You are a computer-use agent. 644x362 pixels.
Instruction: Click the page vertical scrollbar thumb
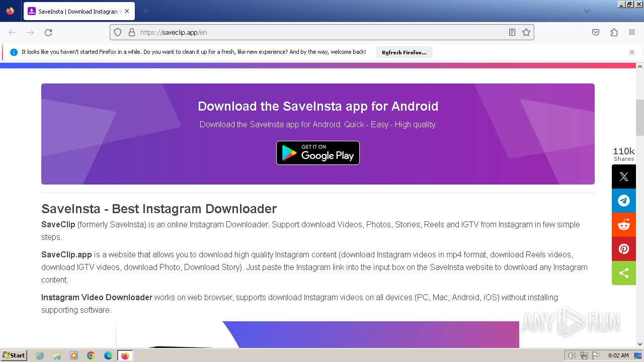point(640,118)
